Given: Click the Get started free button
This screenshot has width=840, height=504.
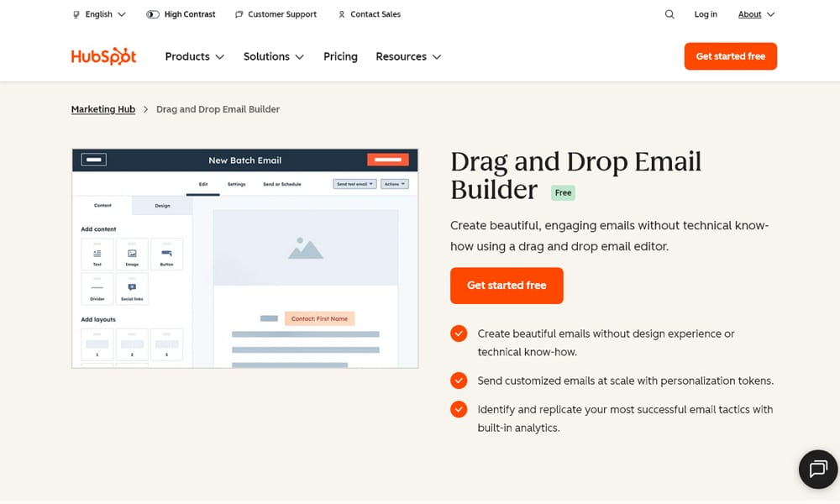Looking at the screenshot, I should click(507, 286).
